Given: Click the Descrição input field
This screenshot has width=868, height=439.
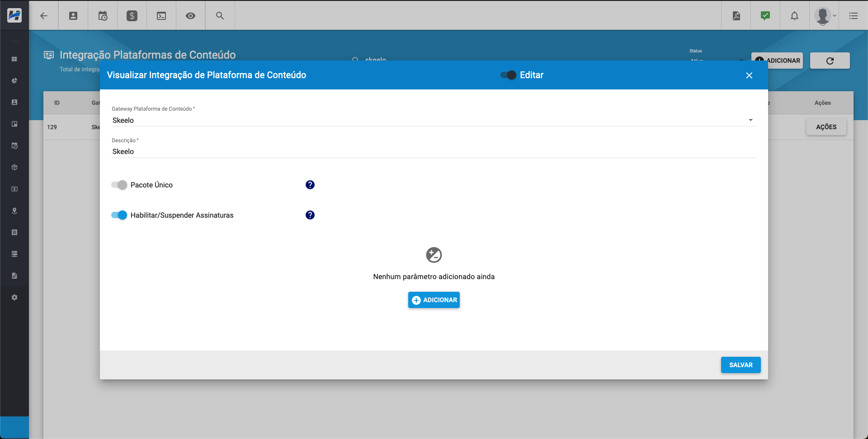Looking at the screenshot, I should [434, 152].
